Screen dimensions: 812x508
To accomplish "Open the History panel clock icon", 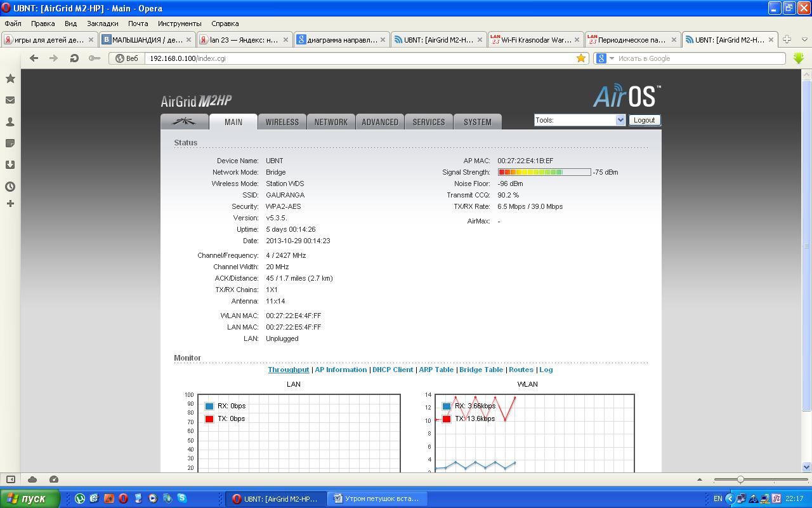I will (x=10, y=187).
